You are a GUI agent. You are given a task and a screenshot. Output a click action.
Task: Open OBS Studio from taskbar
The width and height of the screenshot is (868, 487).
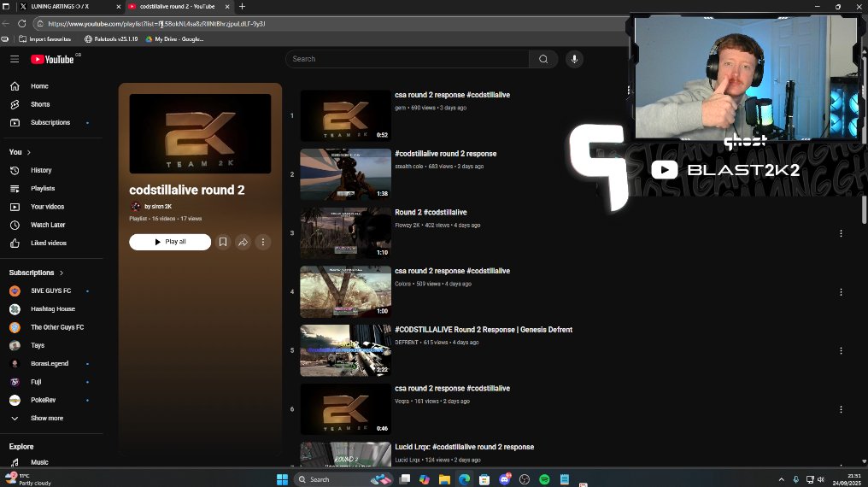tap(525, 479)
